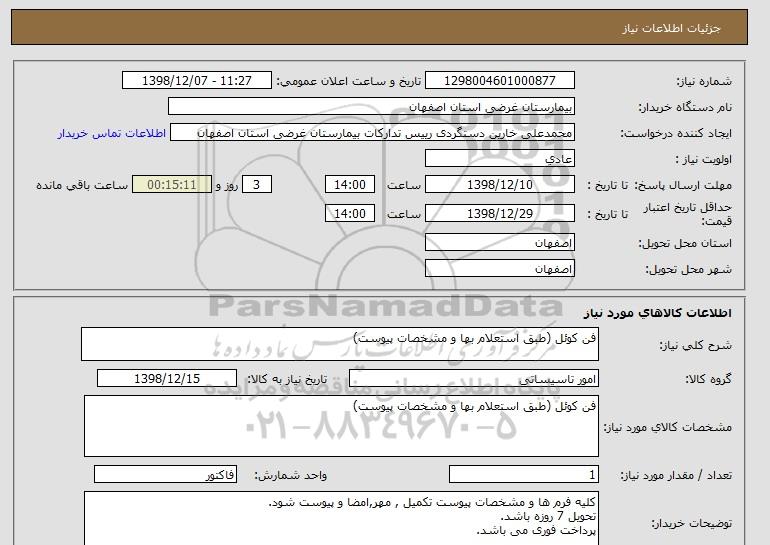Viewport: 770px width, 545px height.
Task: Select the goods group field امور تاسیساتی
Action: point(474,379)
